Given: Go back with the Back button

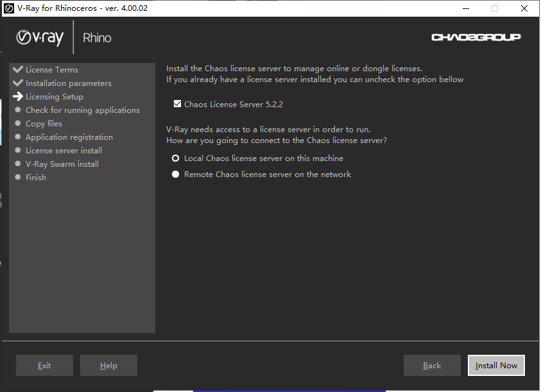Looking at the screenshot, I should [x=432, y=366].
